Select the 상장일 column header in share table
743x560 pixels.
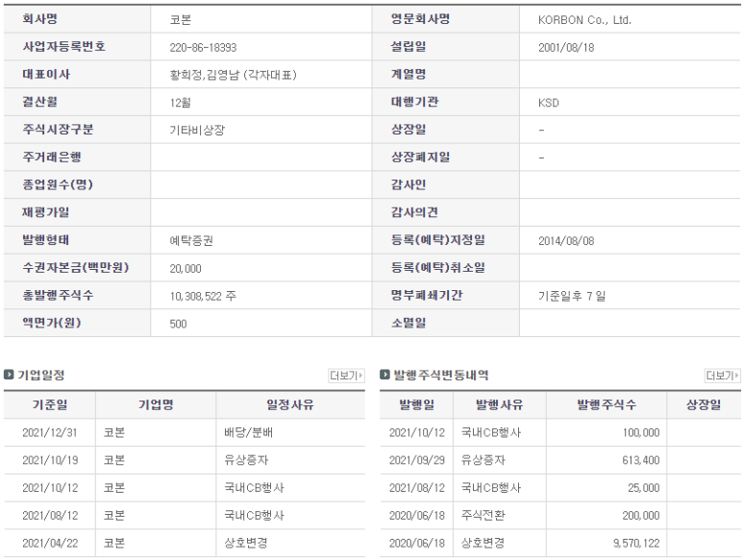coord(704,404)
